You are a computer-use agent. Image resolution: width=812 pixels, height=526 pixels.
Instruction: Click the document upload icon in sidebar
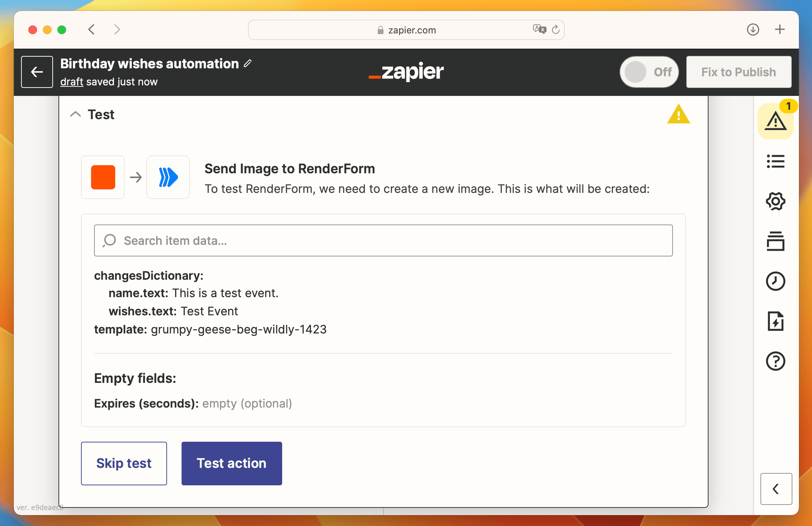point(776,320)
